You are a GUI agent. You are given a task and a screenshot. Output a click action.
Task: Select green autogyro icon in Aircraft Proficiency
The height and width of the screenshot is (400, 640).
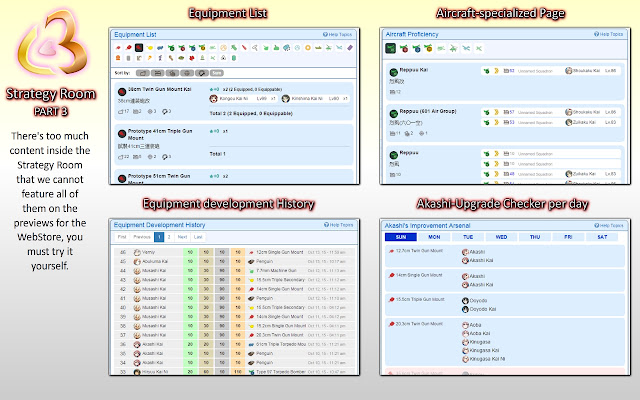click(x=453, y=49)
